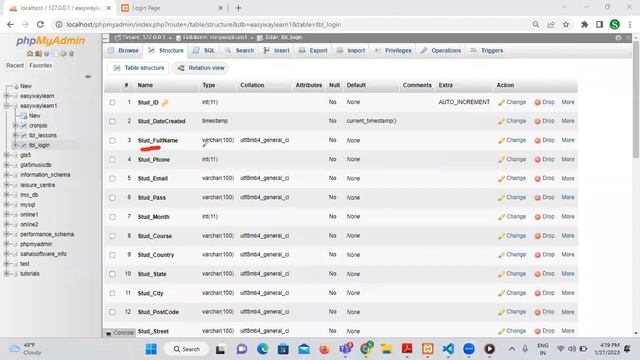
Task: Open Chrome extensions puzzle icon
Action: (584, 24)
